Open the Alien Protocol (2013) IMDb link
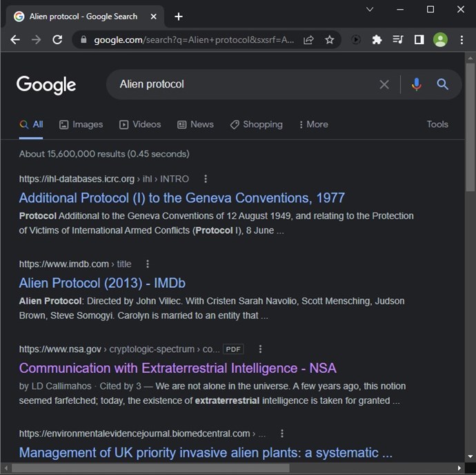Image resolution: width=476 pixels, height=475 pixels. click(x=102, y=283)
